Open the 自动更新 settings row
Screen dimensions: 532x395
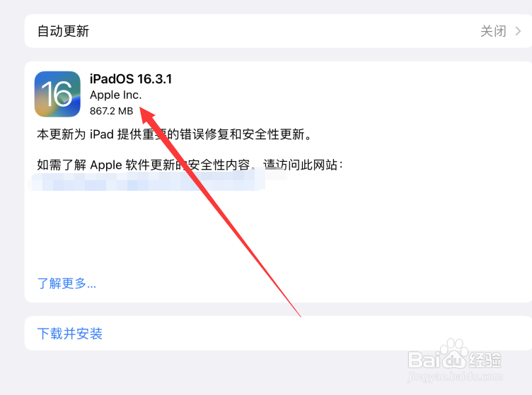[278, 31]
